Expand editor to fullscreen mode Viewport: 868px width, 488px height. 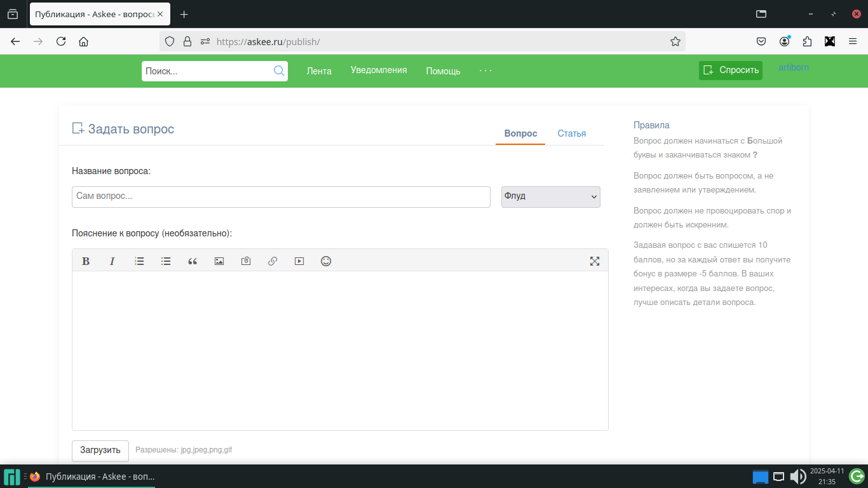pyautogui.click(x=595, y=261)
